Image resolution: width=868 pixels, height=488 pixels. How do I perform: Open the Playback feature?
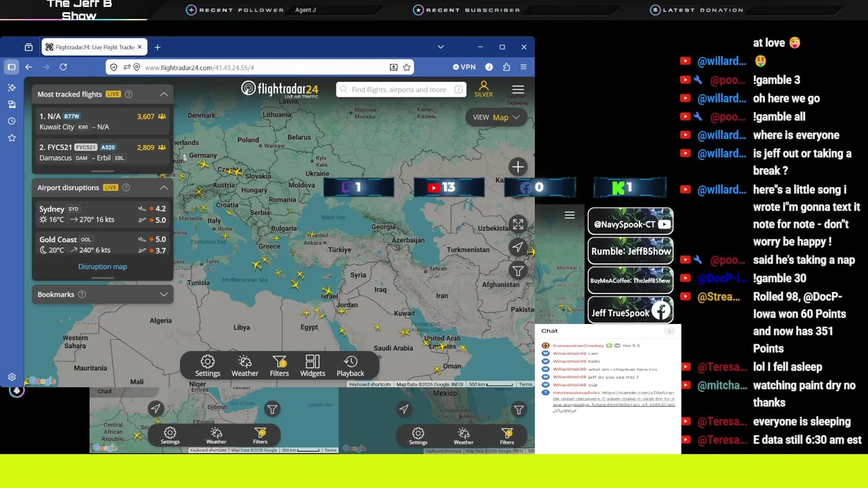pos(351,366)
